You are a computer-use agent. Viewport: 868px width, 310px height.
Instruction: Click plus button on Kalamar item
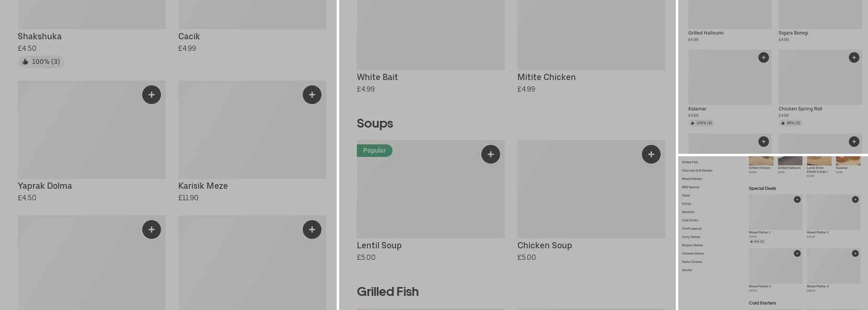click(x=763, y=58)
